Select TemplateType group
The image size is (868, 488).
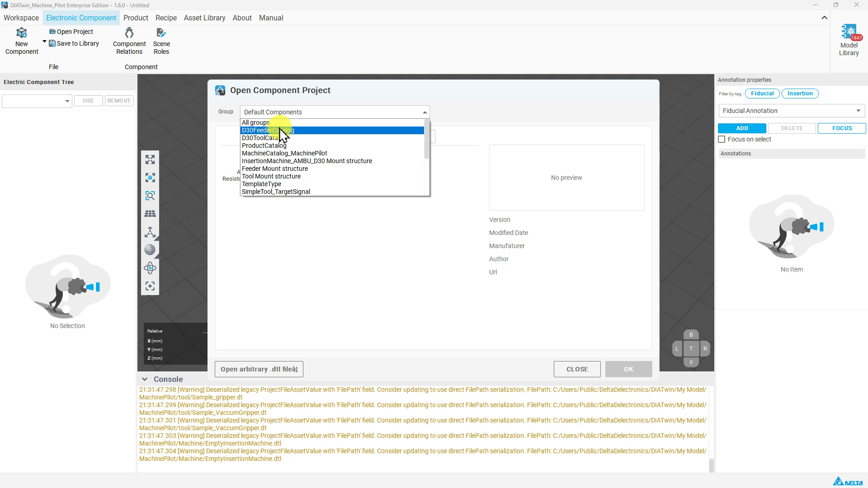pyautogui.click(x=332, y=184)
